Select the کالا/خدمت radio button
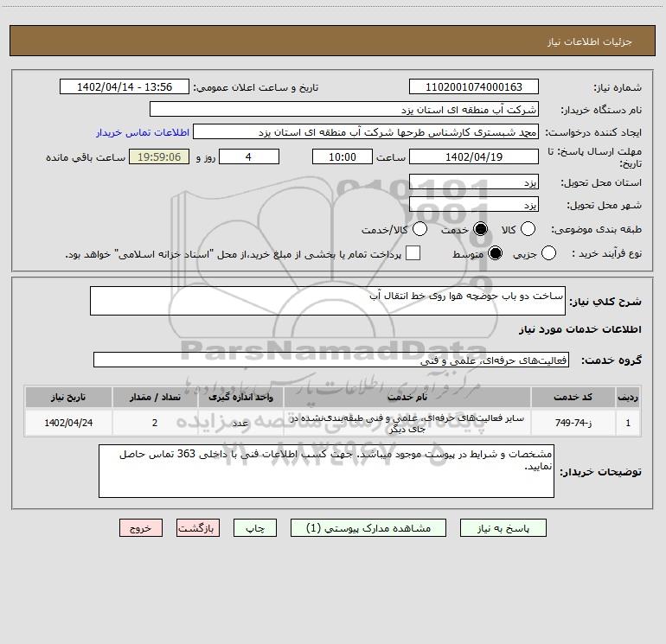666x644 pixels. click(419, 229)
